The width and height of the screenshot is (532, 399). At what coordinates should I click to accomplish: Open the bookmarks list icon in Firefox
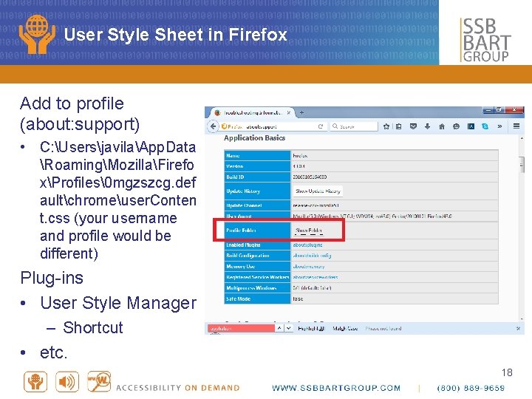(x=399, y=126)
